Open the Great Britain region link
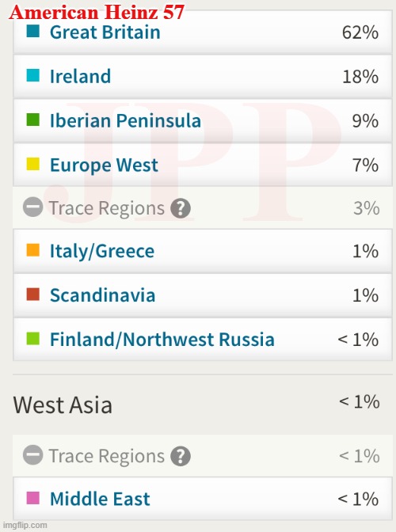This screenshot has height=532, width=396. tap(105, 32)
